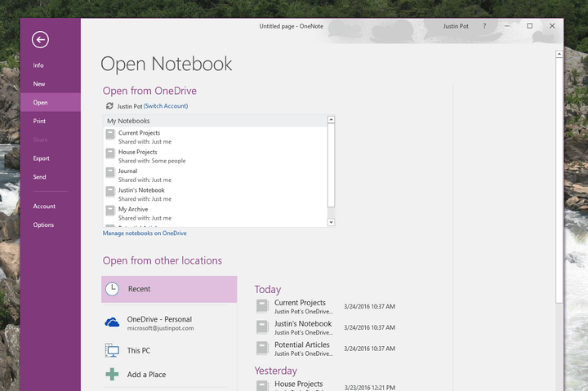Click the OneDrive cloud icon
The height and width of the screenshot is (391, 588).
click(x=112, y=322)
